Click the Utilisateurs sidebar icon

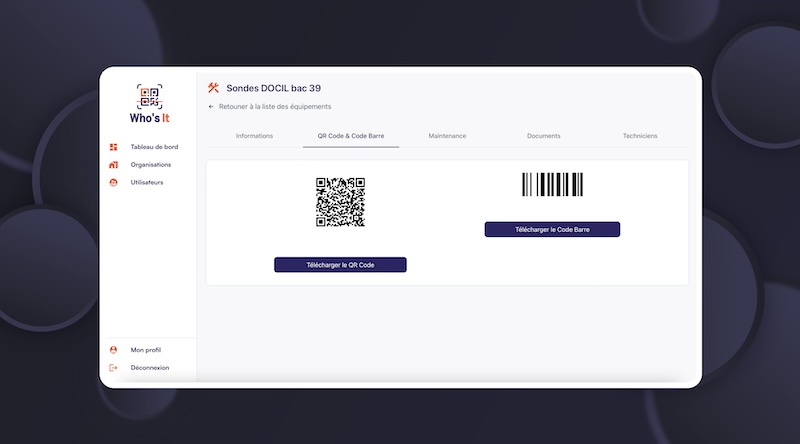click(x=113, y=182)
